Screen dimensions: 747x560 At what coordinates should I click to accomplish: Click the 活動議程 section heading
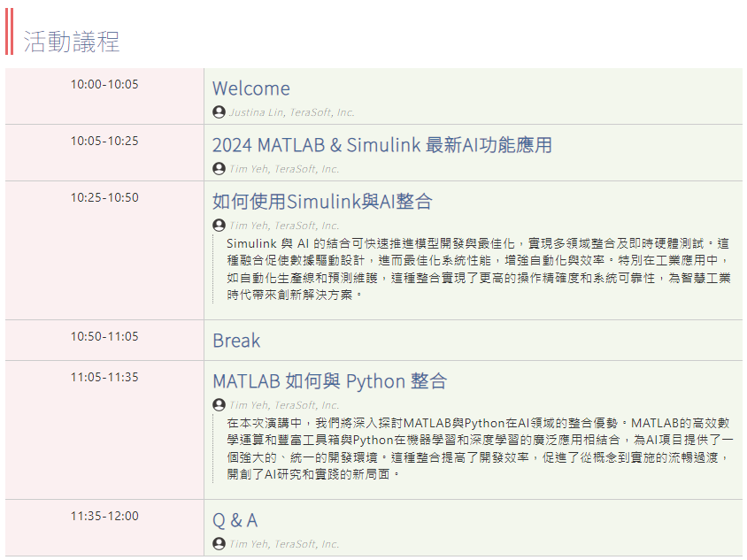click(71, 42)
